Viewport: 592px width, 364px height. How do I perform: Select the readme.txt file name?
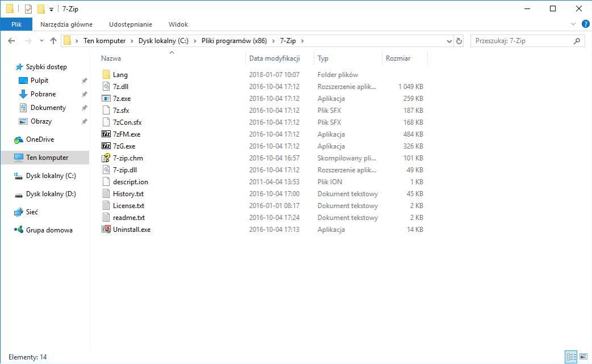pos(129,218)
